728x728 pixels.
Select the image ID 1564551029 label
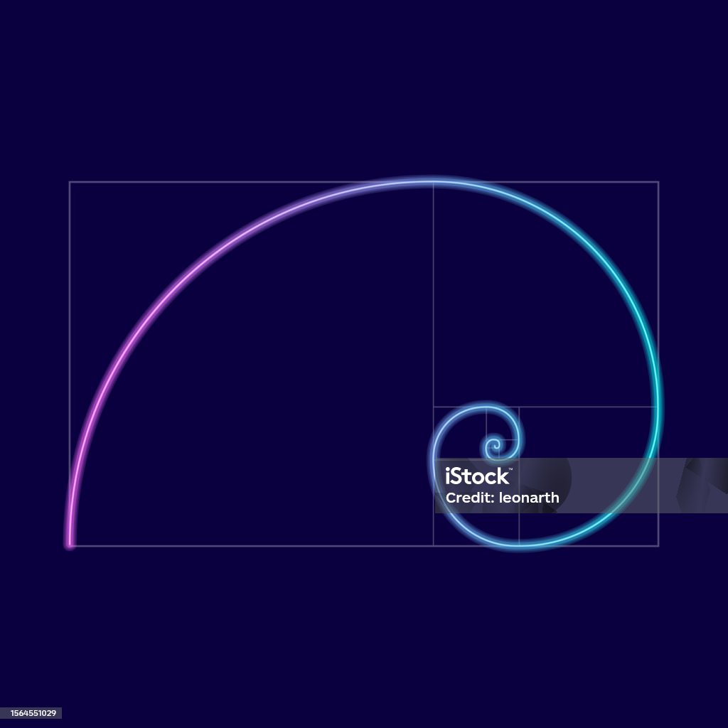[33, 712]
